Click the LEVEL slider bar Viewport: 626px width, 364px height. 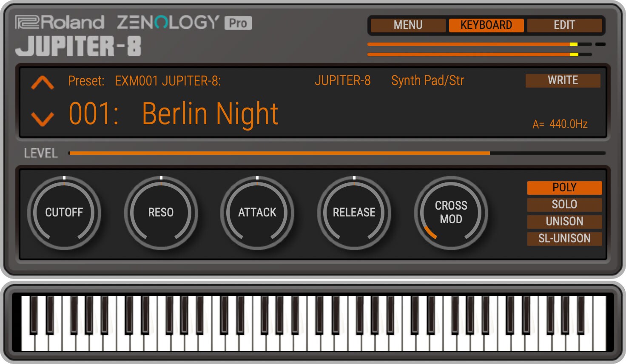[x=337, y=153]
